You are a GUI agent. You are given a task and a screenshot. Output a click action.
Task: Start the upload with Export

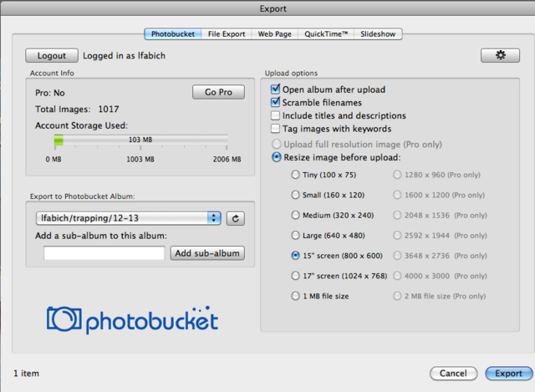(509, 374)
